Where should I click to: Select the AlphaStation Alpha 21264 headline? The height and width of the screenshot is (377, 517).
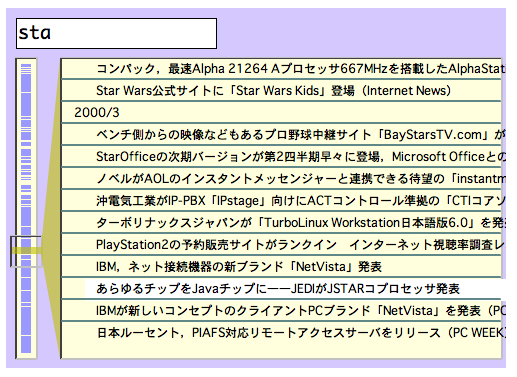coord(282,69)
